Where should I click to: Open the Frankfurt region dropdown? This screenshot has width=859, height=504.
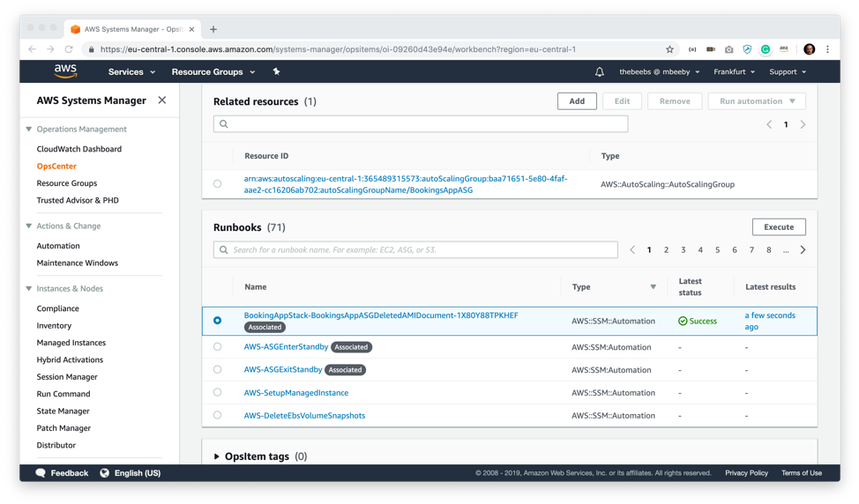[x=734, y=71]
